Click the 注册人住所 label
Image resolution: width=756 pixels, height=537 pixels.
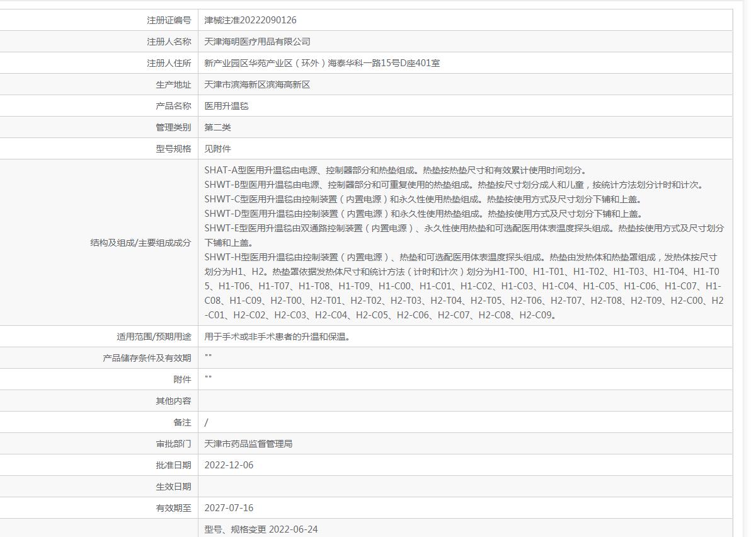tap(169, 63)
